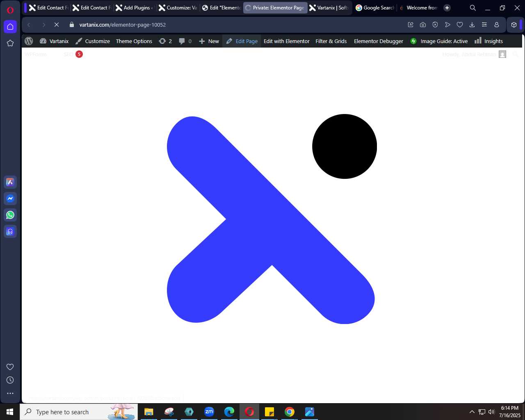Click the WordPress logo in admin bar

tap(29, 41)
